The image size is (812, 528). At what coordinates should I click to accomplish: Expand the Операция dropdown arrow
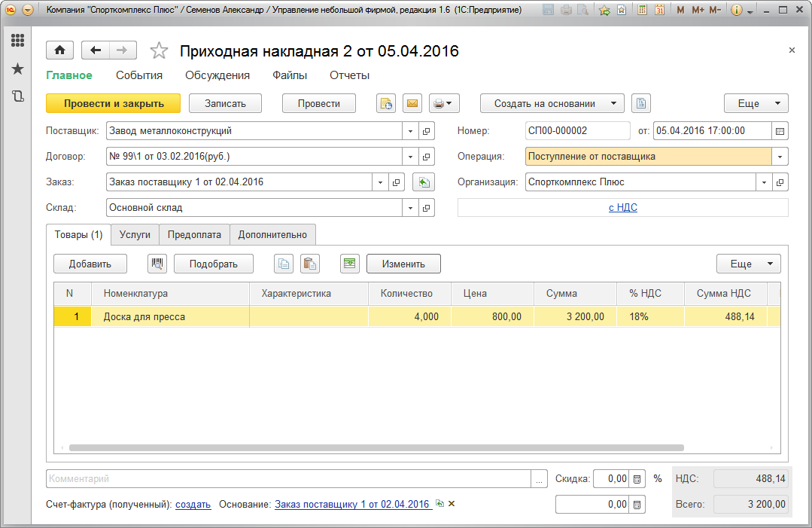(x=780, y=157)
